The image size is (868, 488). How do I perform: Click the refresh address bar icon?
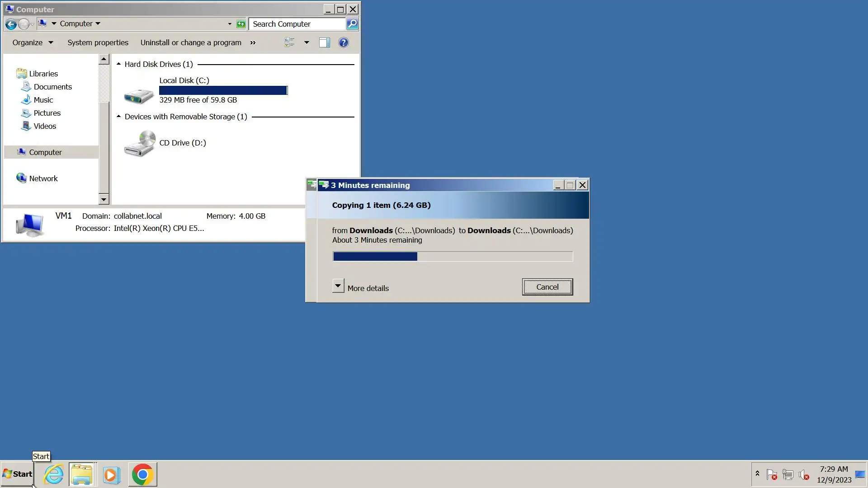pos(241,24)
